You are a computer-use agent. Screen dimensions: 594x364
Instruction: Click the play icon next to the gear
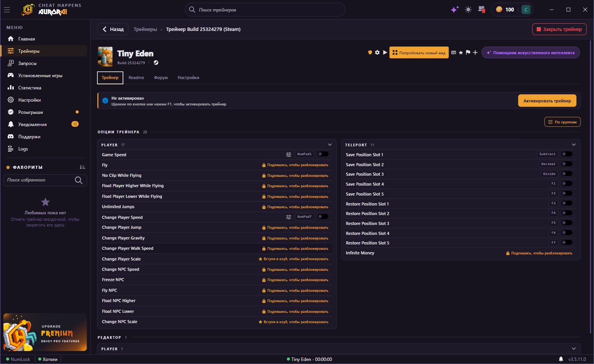pos(385,53)
